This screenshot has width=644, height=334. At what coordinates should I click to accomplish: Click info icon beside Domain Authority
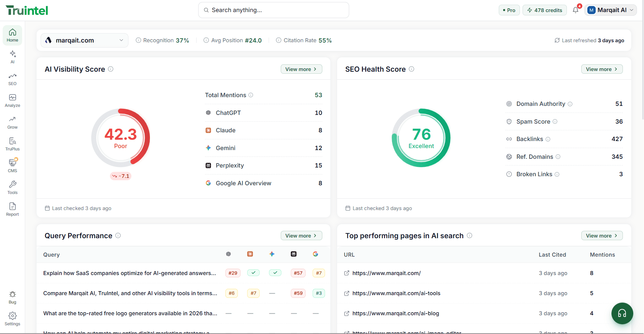click(570, 104)
